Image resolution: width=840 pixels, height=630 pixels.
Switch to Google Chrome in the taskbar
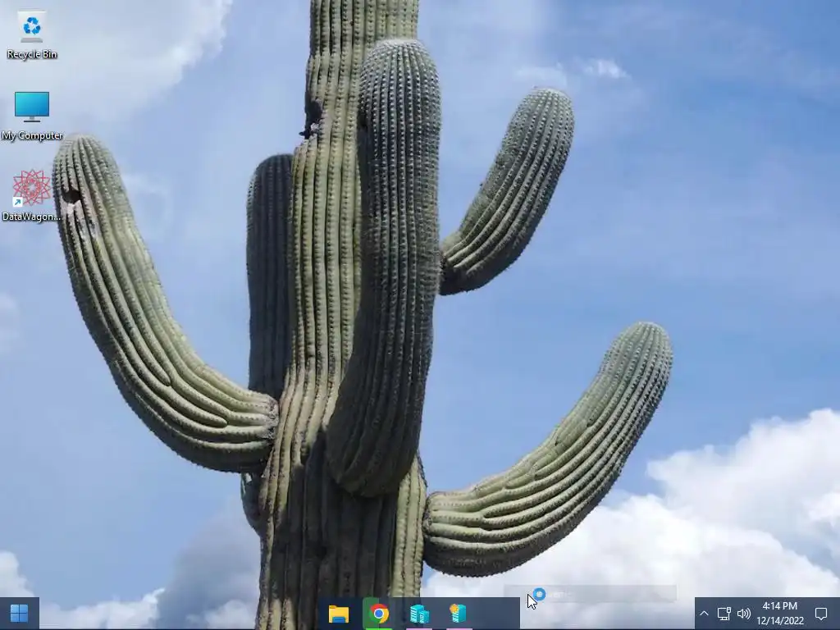(378, 614)
